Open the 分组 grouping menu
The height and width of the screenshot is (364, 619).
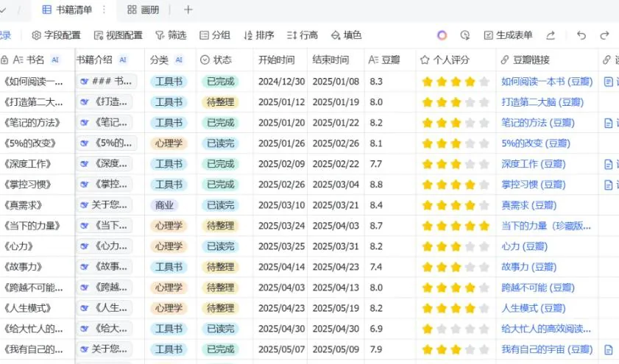[215, 35]
